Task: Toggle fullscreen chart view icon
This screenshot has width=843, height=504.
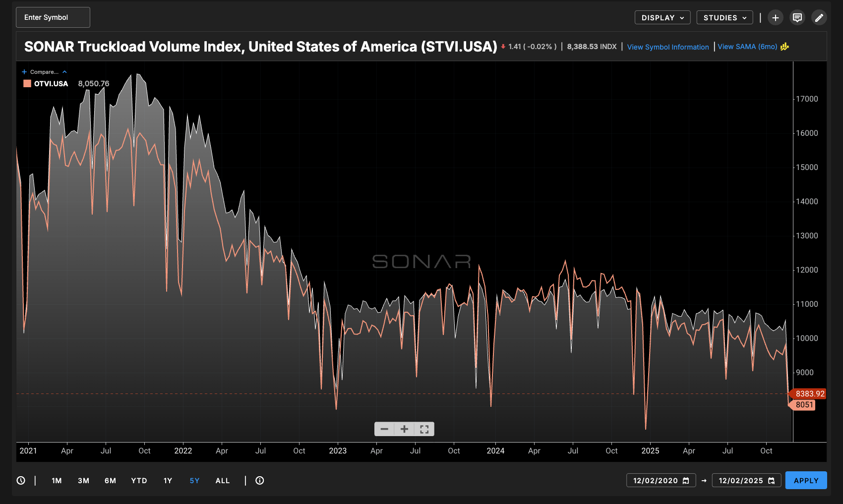Action: tap(424, 429)
